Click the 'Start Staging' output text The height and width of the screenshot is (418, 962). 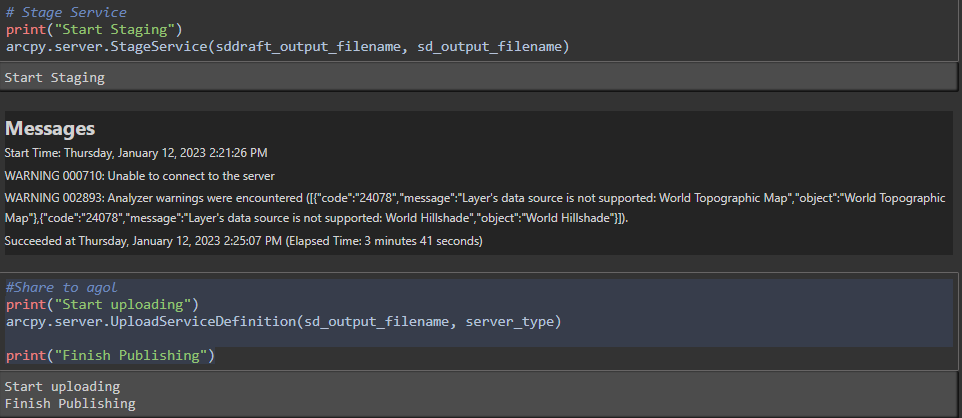coord(54,77)
